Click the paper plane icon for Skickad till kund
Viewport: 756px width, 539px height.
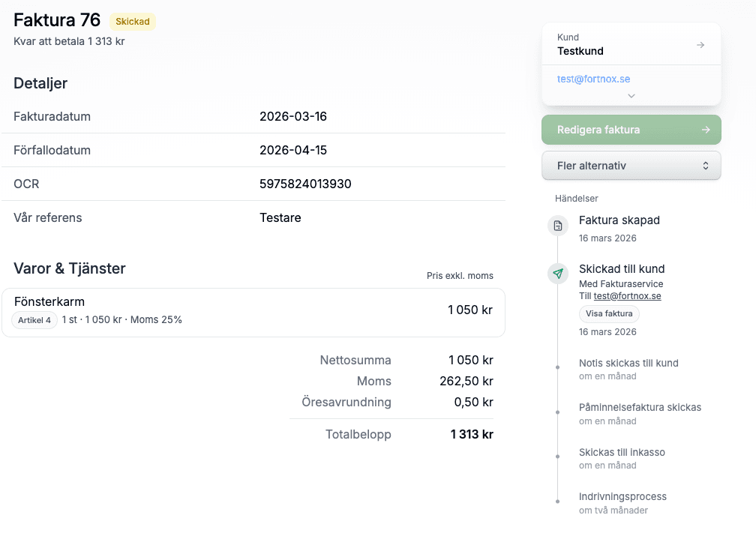click(557, 274)
